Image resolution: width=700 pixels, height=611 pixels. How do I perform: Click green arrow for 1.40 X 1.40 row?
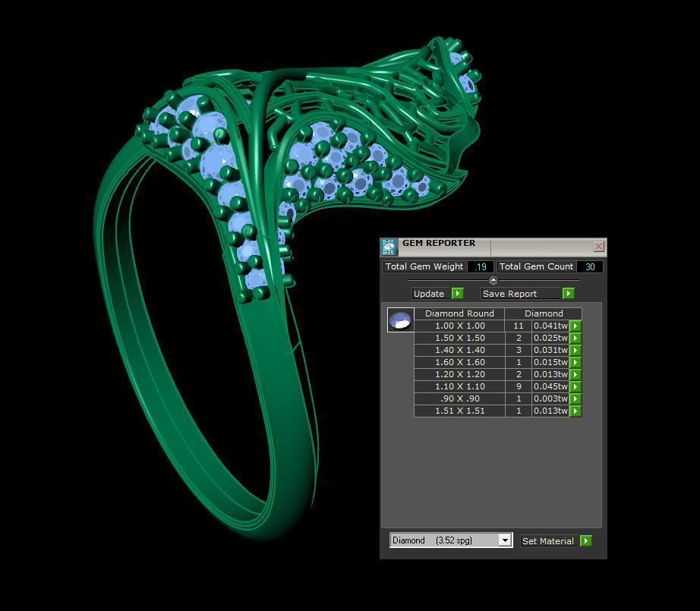[x=575, y=350]
